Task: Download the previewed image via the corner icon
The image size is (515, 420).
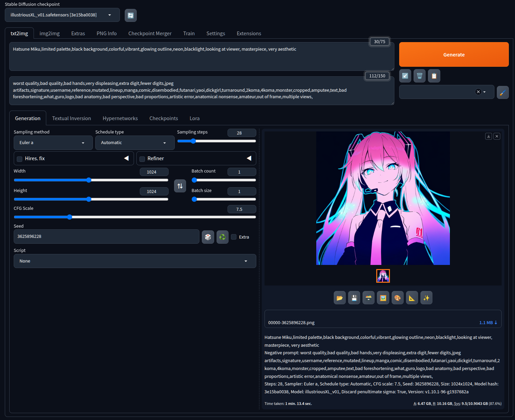Action: coord(489,136)
